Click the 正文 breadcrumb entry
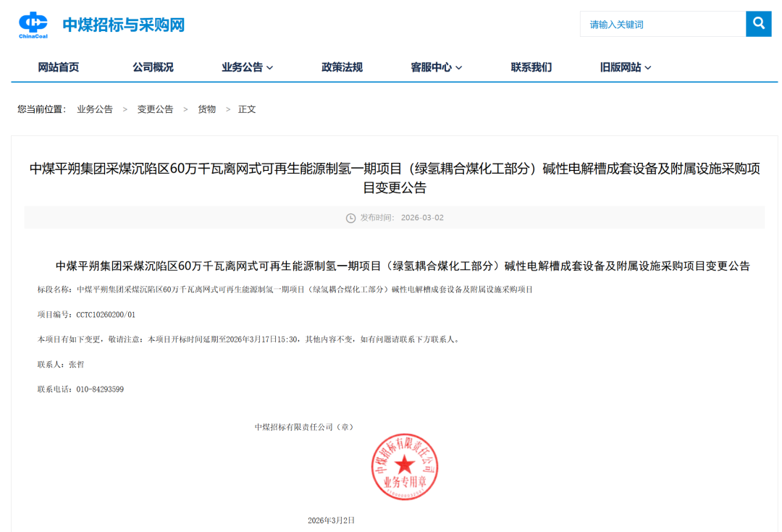 [246, 109]
